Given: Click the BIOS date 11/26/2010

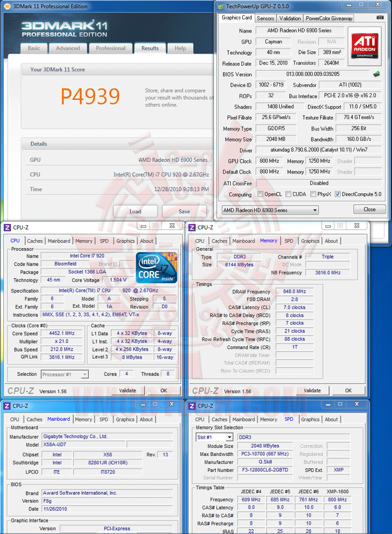Looking at the screenshot, I should pyautogui.click(x=107, y=509).
